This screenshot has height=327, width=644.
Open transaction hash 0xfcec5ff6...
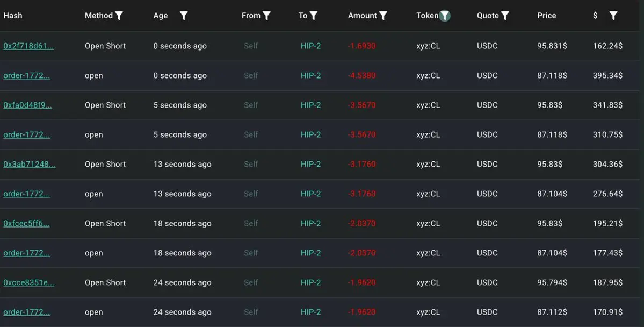point(26,224)
